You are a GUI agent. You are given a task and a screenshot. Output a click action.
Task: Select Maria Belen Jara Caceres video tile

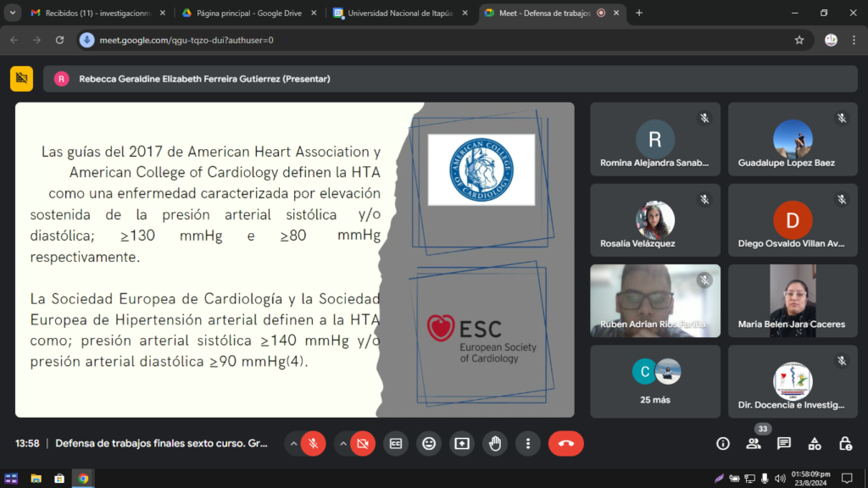coord(792,301)
